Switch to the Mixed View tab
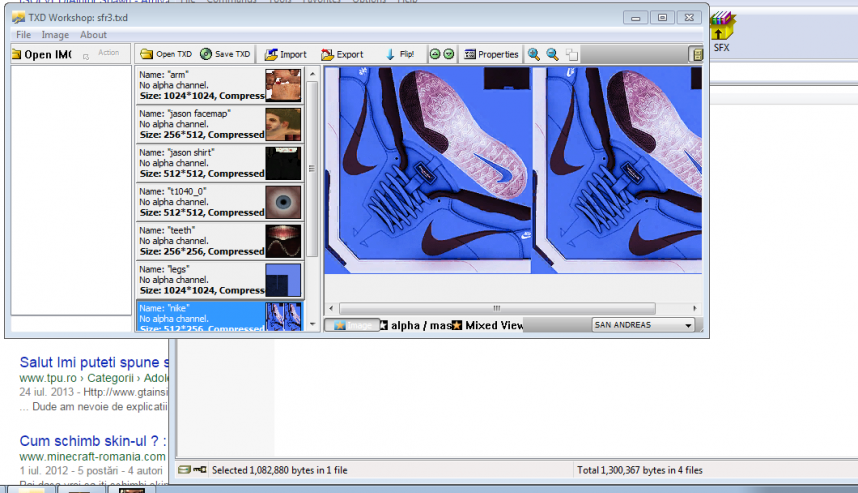Image resolution: width=858 pixels, height=493 pixels. coord(488,325)
